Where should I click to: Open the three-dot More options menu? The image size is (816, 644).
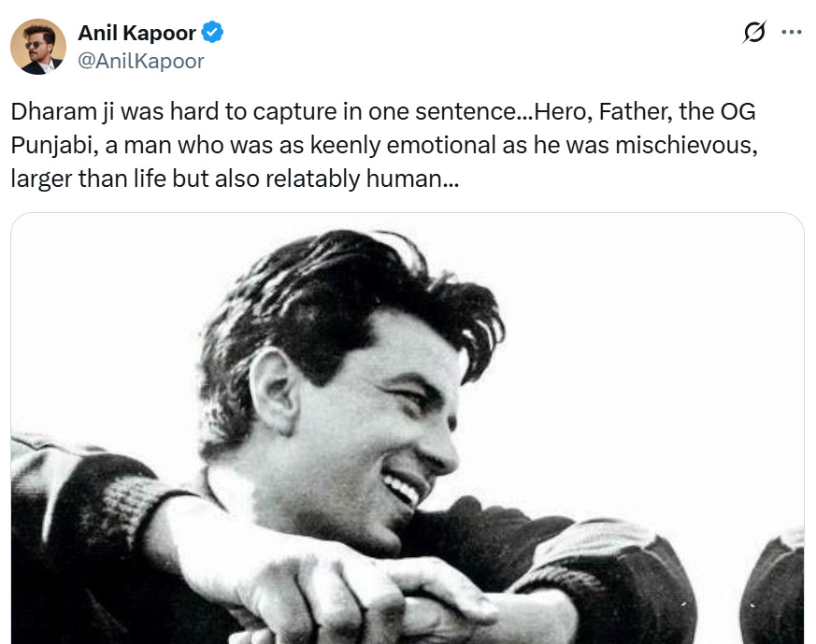[x=791, y=33]
